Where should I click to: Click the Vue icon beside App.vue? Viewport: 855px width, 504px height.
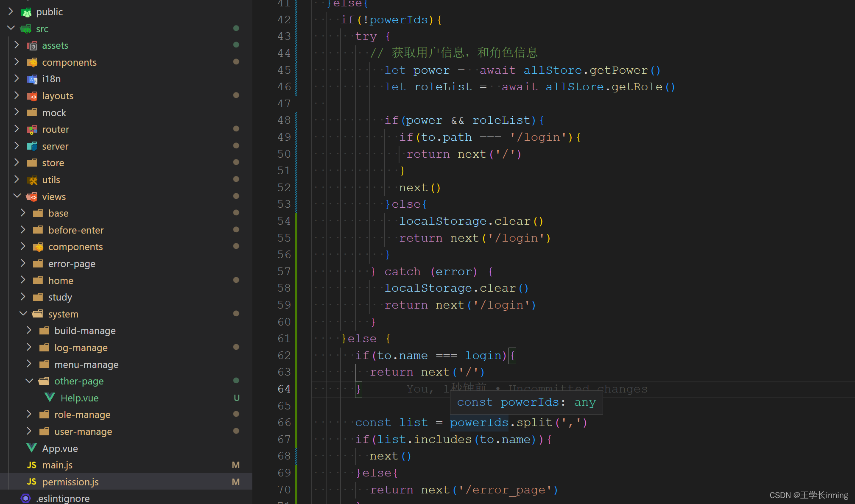(31, 448)
